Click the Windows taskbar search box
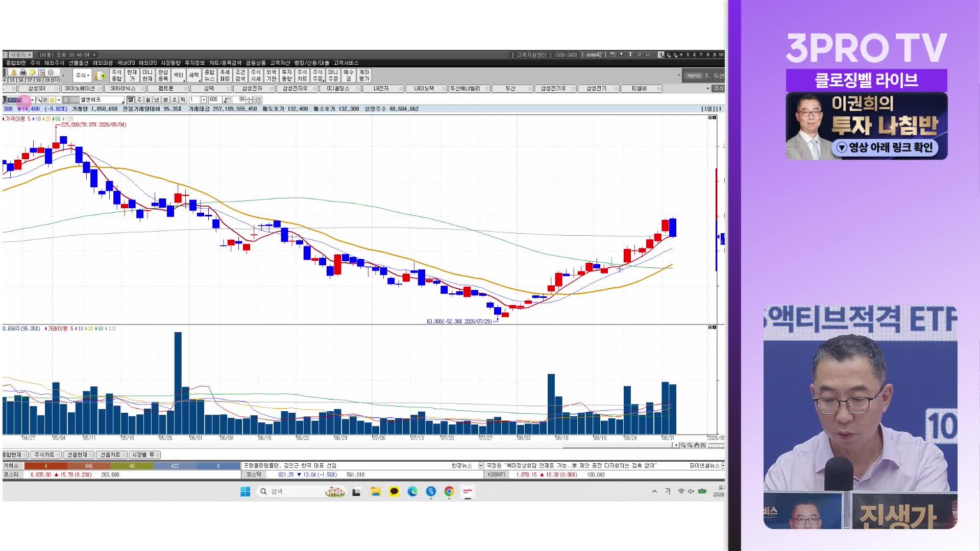980x551 pixels. (x=301, y=491)
